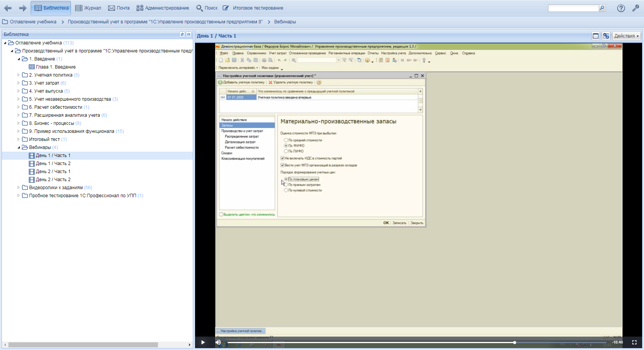The image size is (644, 350).
Task: Toggle fullscreen video mode
Action: [x=634, y=342]
